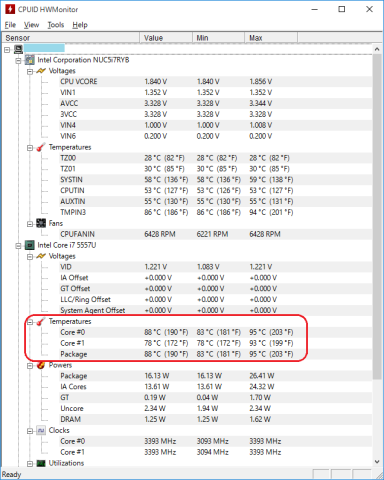Select the AVCC voltage row

(215, 103)
